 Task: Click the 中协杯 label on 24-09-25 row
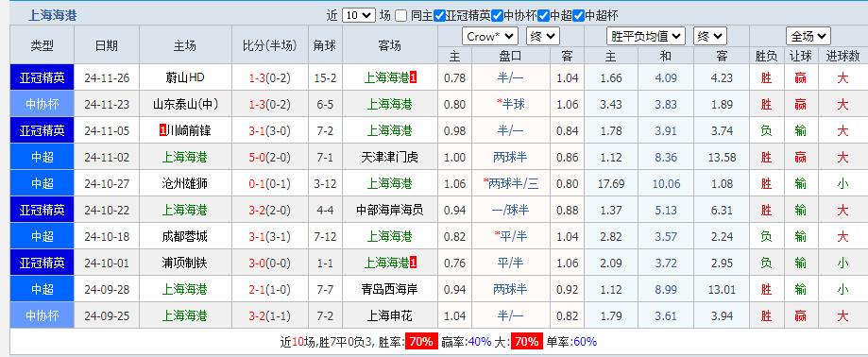point(43,316)
